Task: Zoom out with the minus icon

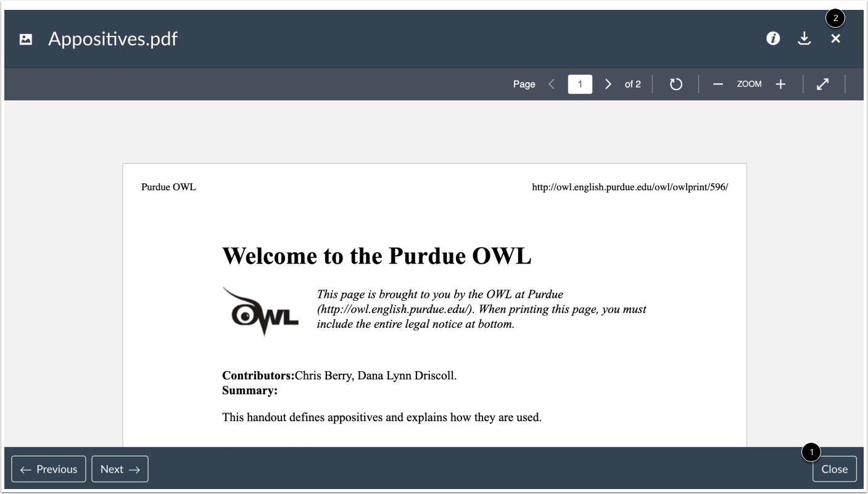Action: tap(717, 84)
